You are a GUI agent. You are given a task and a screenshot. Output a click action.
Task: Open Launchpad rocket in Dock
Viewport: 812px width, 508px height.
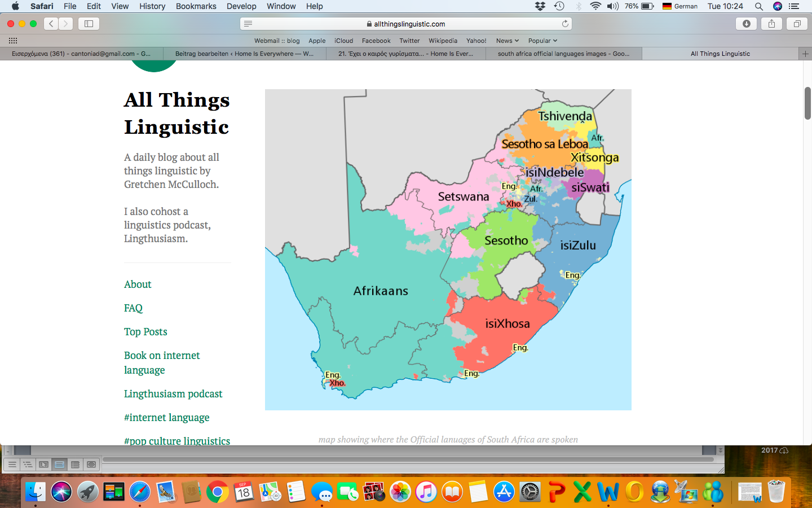click(87, 492)
